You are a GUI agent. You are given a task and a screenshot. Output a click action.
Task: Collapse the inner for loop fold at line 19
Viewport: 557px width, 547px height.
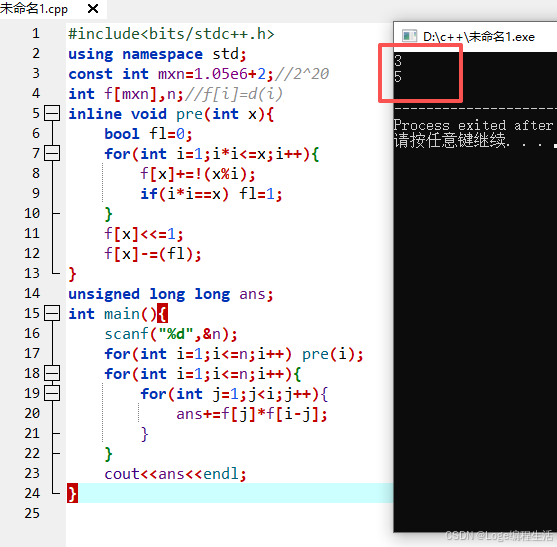point(52,393)
